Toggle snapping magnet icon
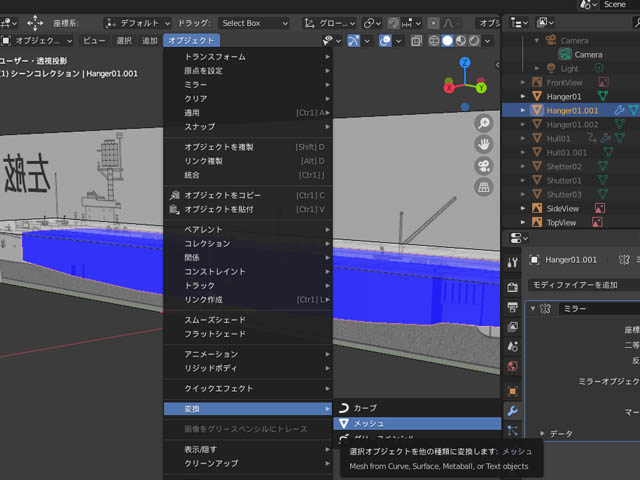640x480 pixels. pyautogui.click(x=393, y=23)
